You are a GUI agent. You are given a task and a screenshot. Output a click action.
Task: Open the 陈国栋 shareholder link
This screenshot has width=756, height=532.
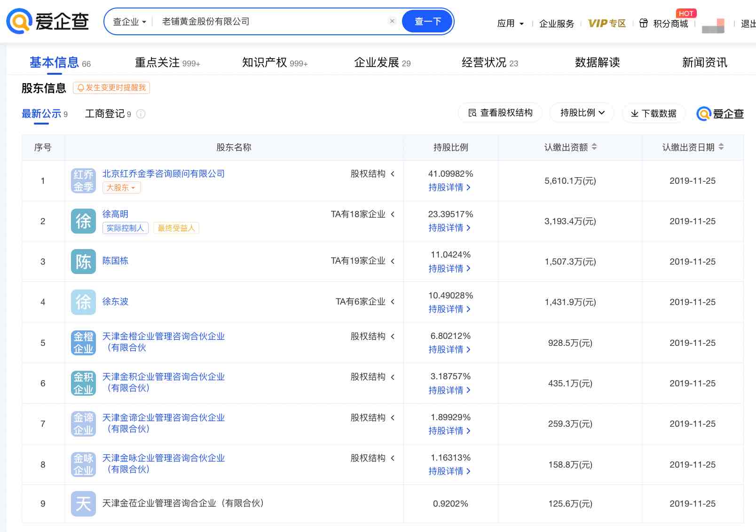[x=115, y=261]
